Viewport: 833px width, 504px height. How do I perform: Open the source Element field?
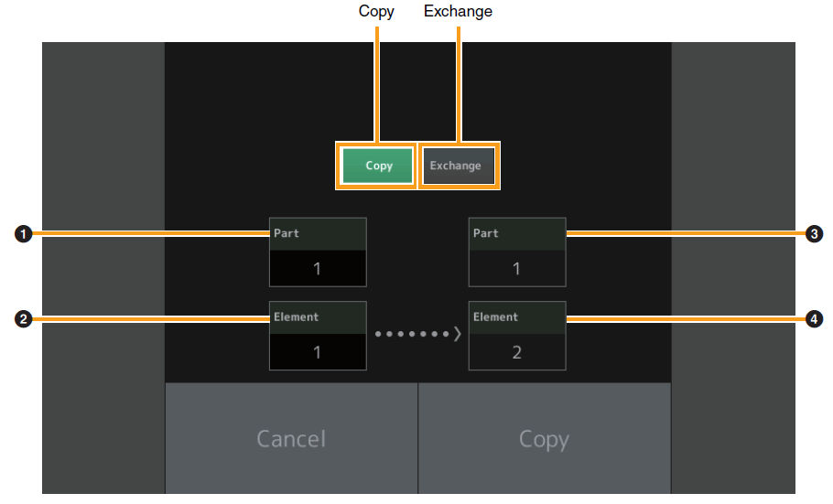tap(318, 336)
